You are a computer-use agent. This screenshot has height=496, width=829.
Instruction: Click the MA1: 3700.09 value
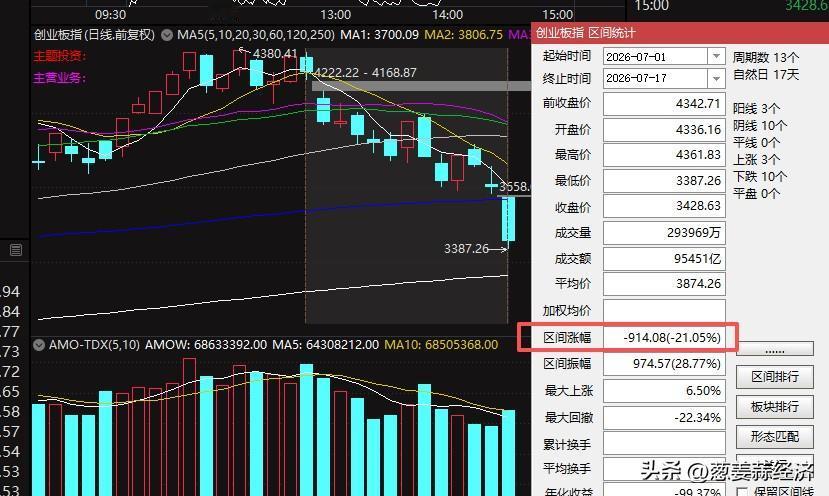coord(379,35)
